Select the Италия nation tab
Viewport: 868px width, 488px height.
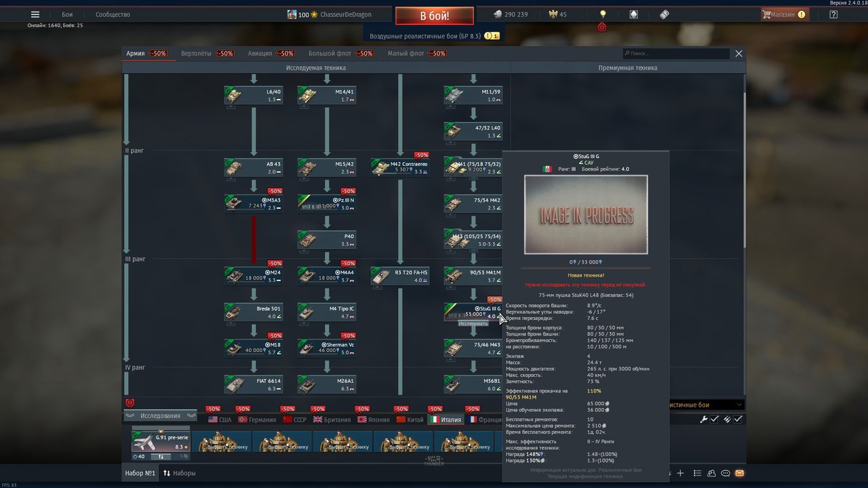point(446,420)
